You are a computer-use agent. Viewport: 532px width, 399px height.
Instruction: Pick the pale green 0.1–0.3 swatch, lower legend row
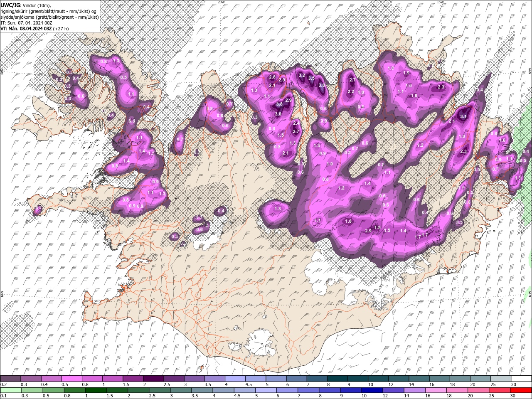click(10, 390)
